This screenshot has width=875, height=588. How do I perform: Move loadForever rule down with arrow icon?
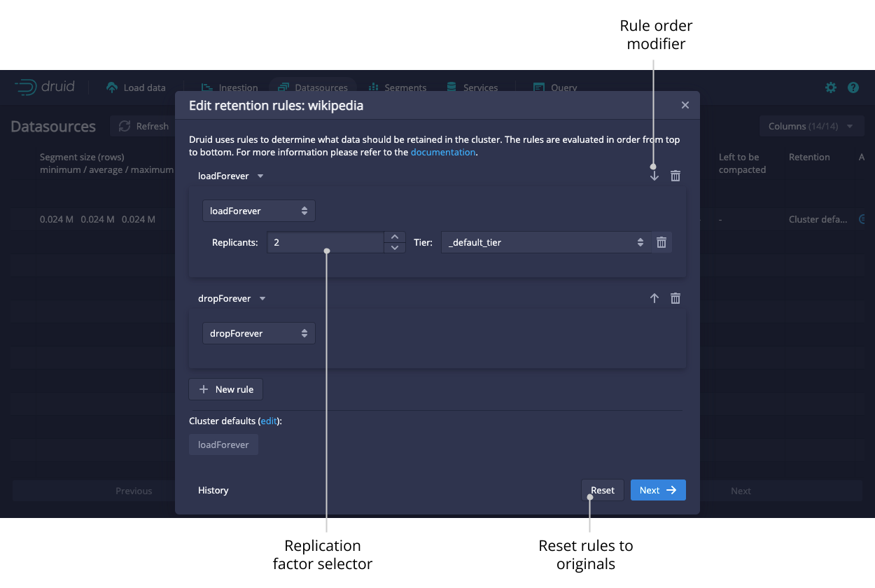pyautogui.click(x=654, y=176)
